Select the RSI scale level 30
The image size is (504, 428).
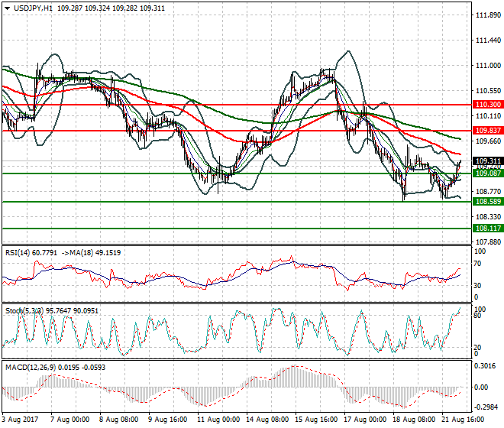pyautogui.click(x=477, y=285)
